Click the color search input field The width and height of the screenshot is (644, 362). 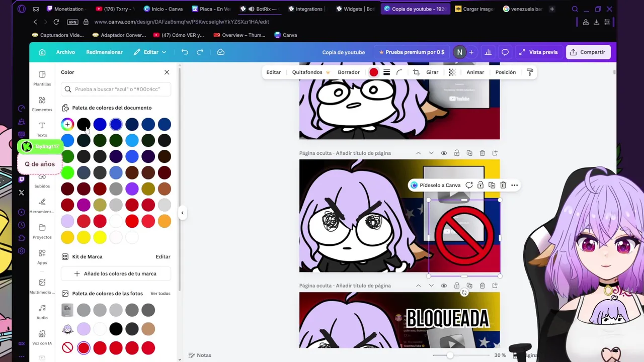(x=116, y=89)
